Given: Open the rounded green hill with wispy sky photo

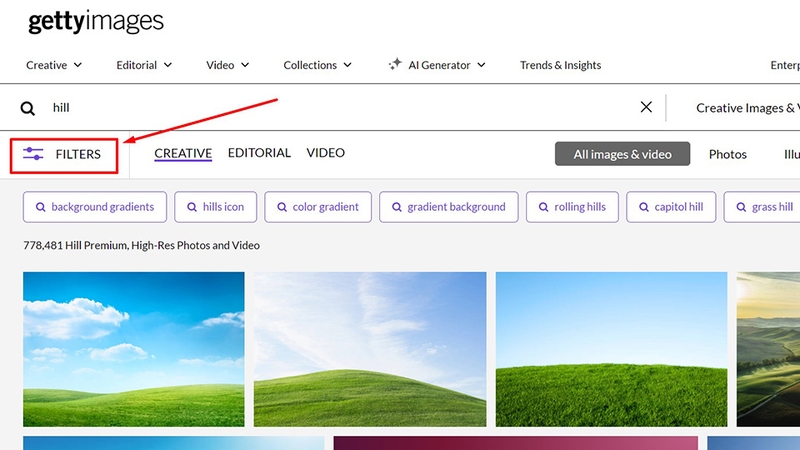Looking at the screenshot, I should [x=370, y=349].
